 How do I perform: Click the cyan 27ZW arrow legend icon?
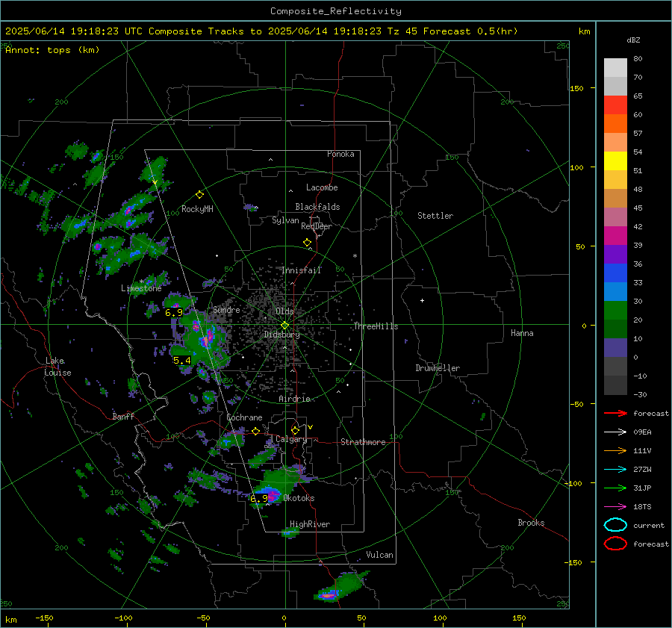[x=615, y=470]
